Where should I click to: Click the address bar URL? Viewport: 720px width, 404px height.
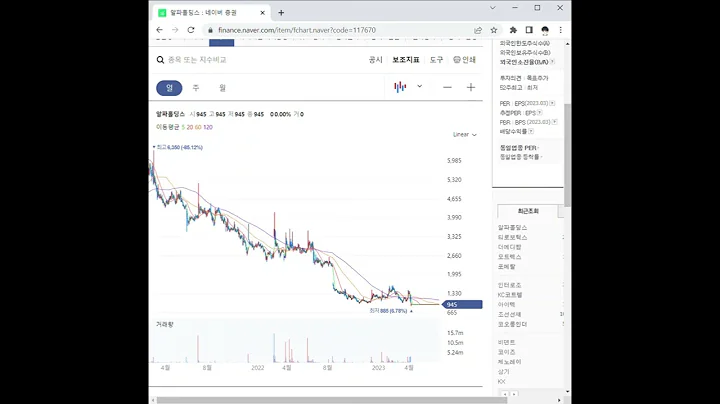tap(297, 30)
